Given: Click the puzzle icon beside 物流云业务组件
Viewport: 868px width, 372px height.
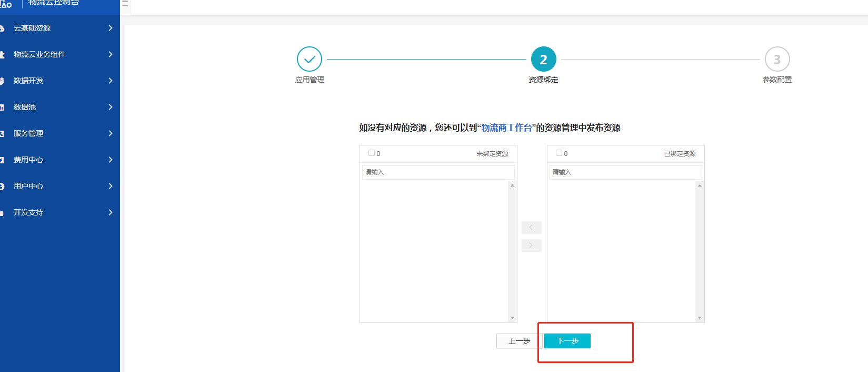Looking at the screenshot, I should pos(2,54).
